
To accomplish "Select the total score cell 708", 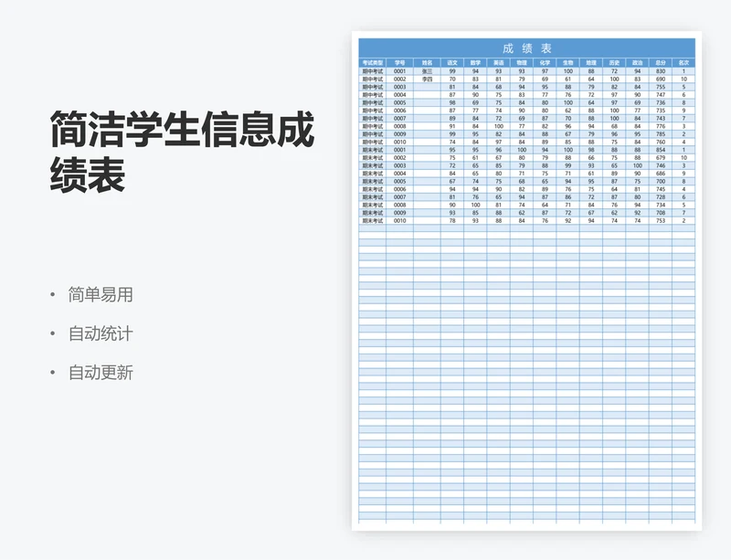I will [661, 213].
